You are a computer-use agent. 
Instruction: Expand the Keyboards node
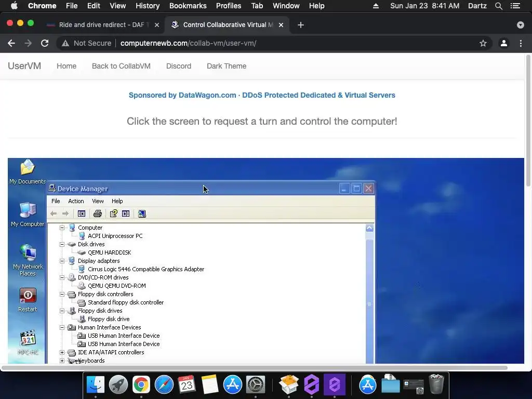click(62, 361)
